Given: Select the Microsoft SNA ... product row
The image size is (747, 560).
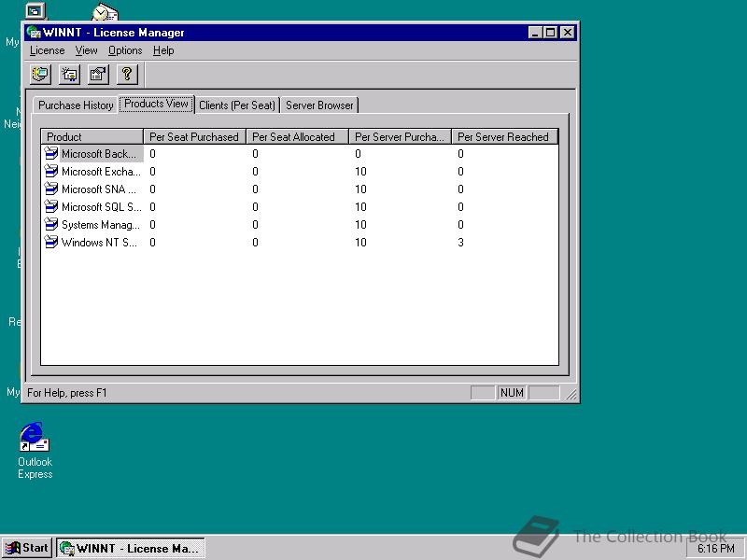Looking at the screenshot, I should tap(300, 189).
